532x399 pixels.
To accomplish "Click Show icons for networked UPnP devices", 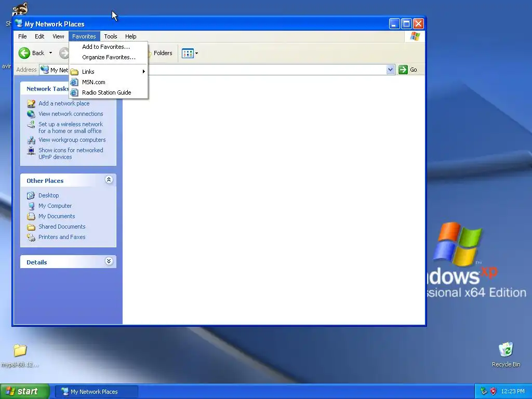I will pyautogui.click(x=71, y=154).
